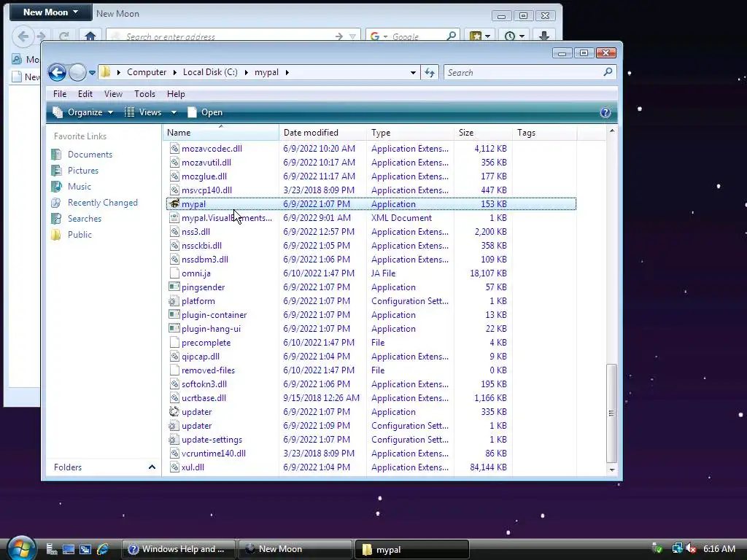The width and height of the screenshot is (747, 560).
Task: Sort by Size column header
Action: 484,133
